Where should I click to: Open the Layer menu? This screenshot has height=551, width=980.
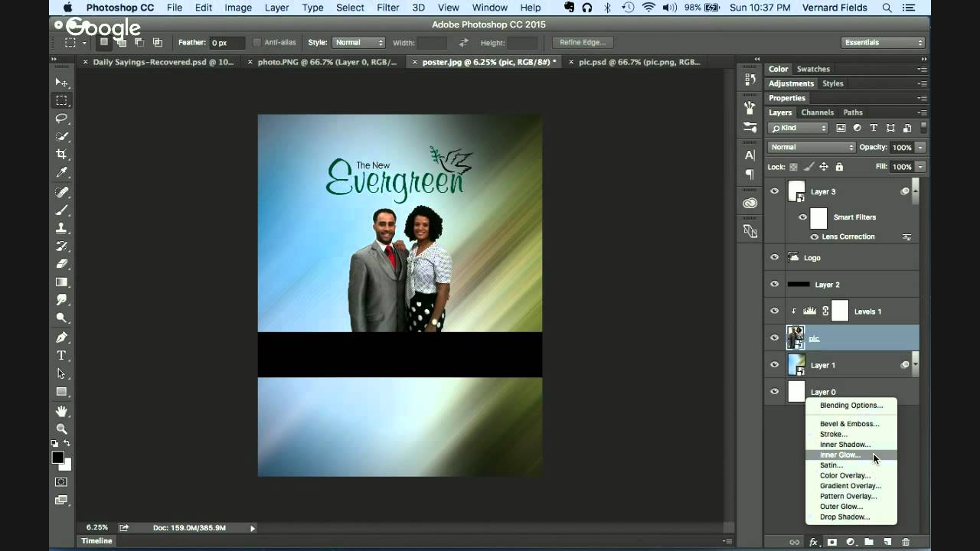tap(276, 8)
